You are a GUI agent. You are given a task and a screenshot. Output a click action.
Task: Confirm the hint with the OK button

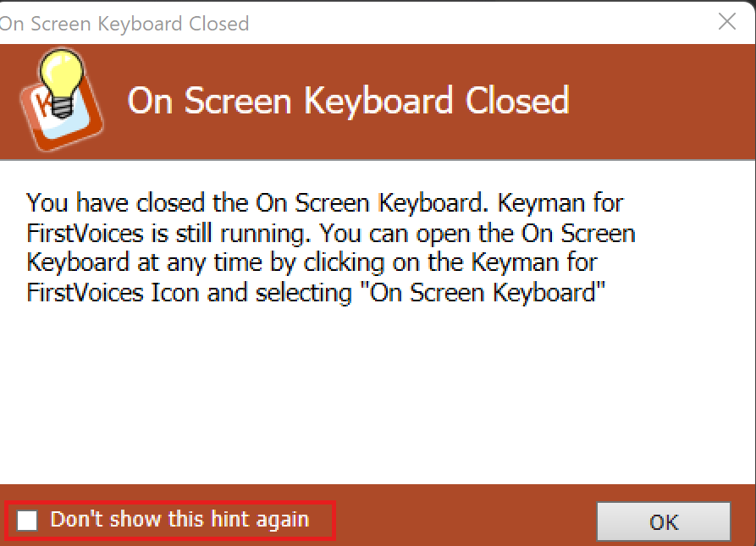pyautogui.click(x=664, y=522)
